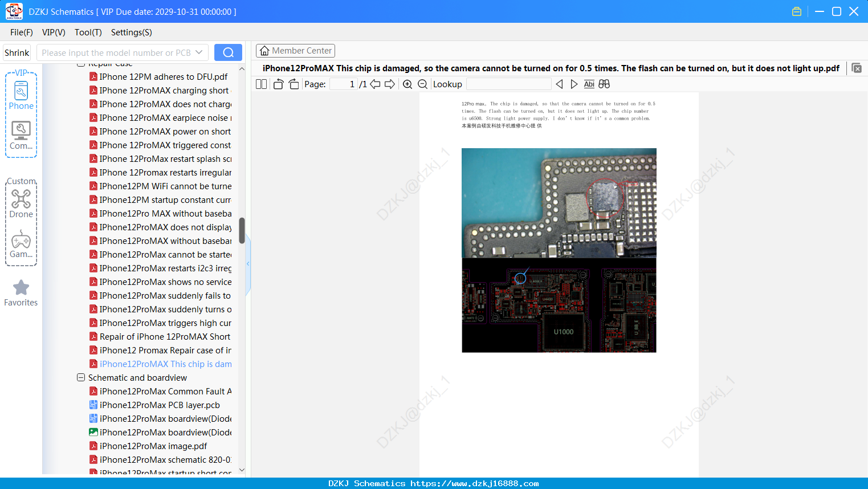Open 'iPhone12ProMax Common Fault' file
Viewport: 868px width, 489px height.
pos(160,392)
